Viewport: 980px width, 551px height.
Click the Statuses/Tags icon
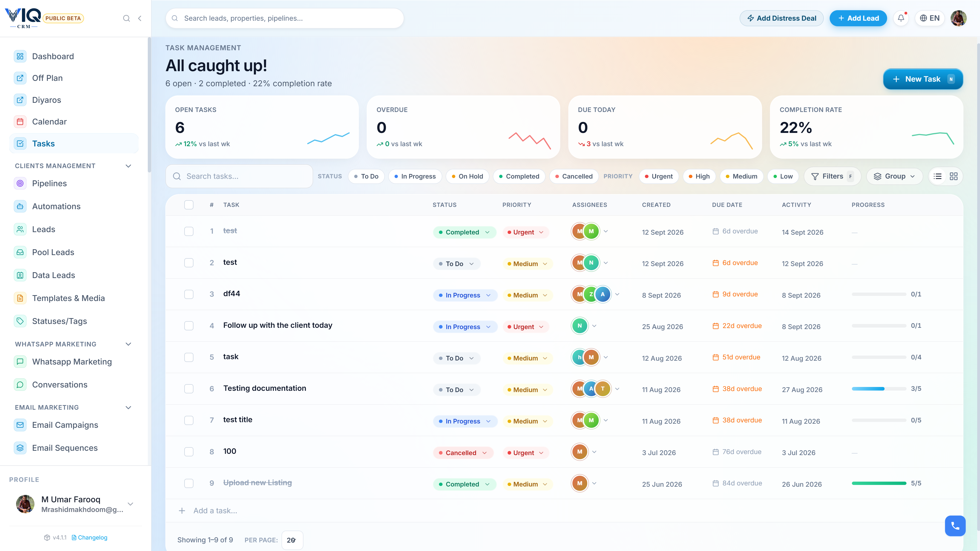pos(20,321)
